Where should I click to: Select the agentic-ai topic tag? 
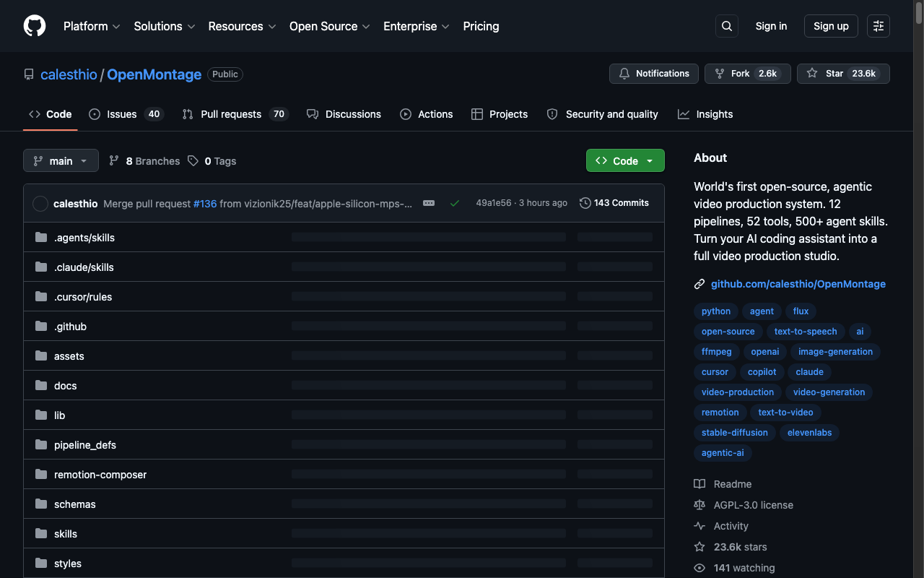click(723, 453)
